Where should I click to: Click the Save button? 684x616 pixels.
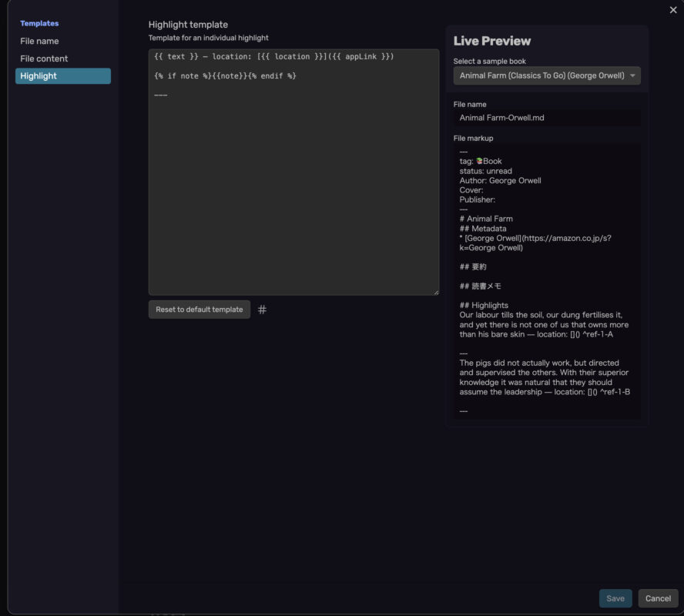(615, 598)
